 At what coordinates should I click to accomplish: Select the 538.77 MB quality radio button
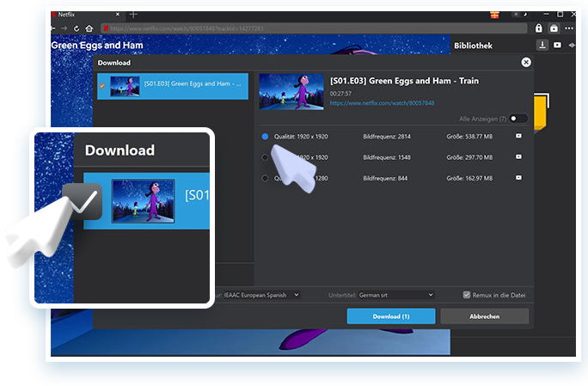(x=265, y=137)
